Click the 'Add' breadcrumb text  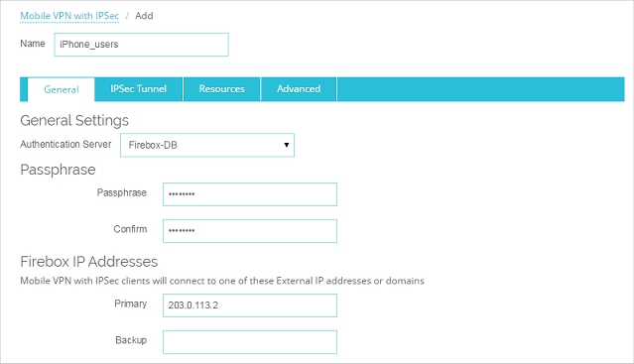pyautogui.click(x=144, y=16)
